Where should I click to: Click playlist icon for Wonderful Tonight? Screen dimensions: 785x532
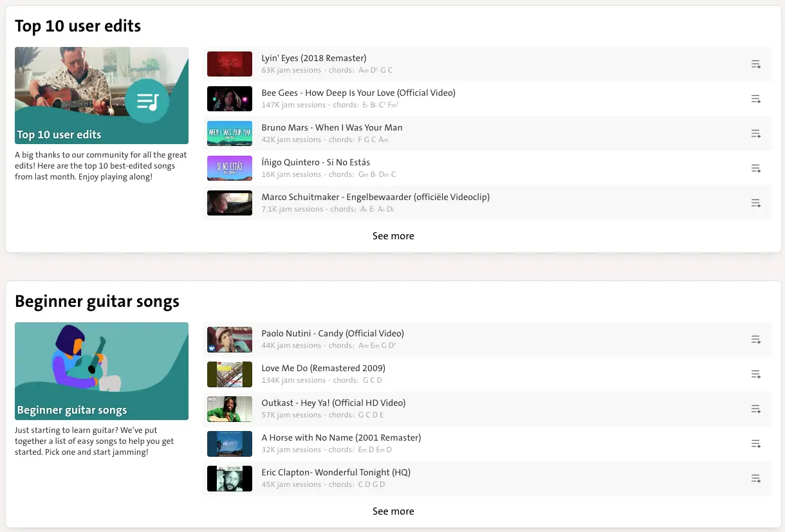tap(755, 479)
